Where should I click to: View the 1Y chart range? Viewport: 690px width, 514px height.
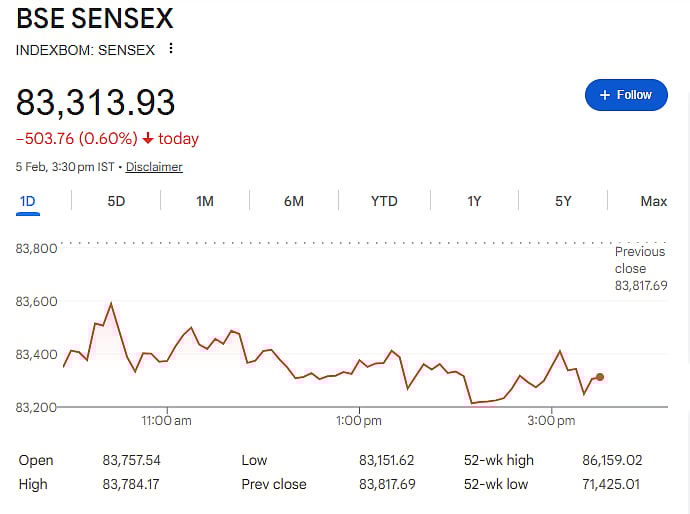pyautogui.click(x=474, y=201)
